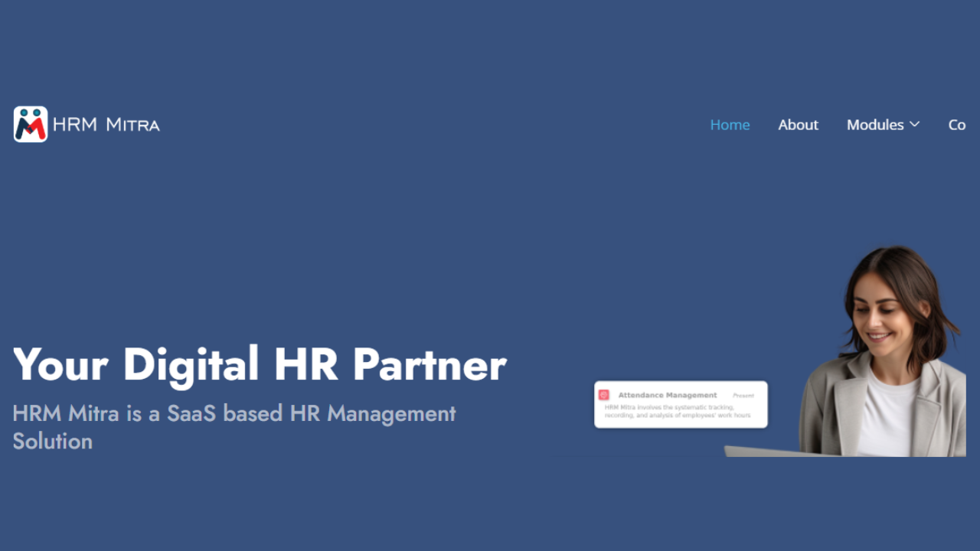Screen dimensions: 980x551
Task: Click the Your Digital HR Partner headline
Action: coord(260,364)
